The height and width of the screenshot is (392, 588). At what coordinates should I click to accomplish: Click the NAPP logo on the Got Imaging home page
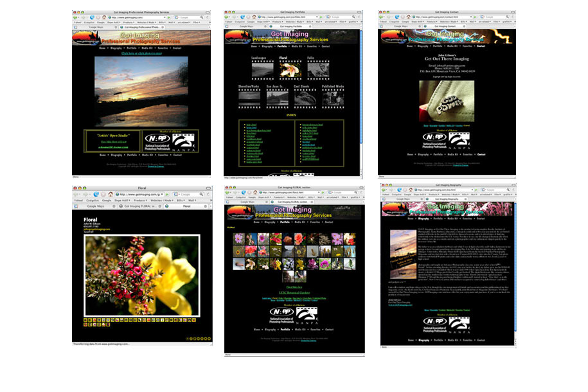157,142
